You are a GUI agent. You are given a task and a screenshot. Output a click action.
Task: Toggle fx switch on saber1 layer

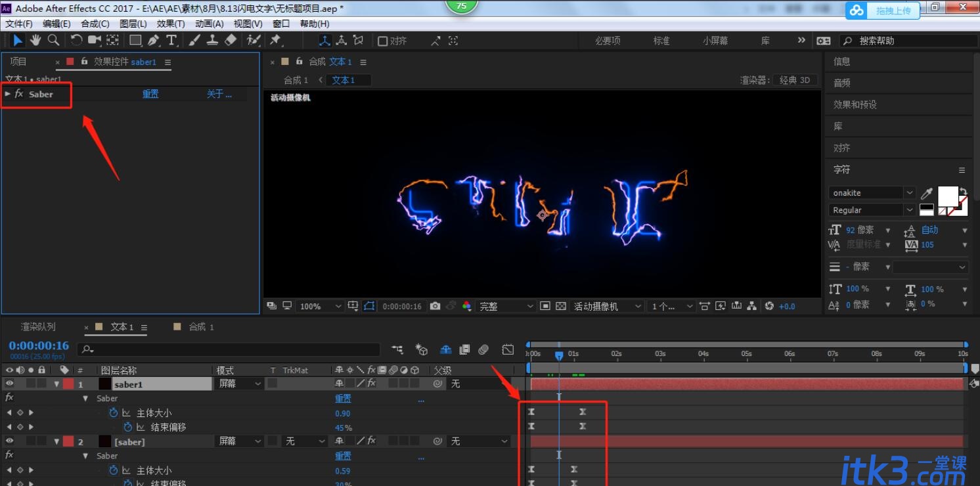pos(372,384)
